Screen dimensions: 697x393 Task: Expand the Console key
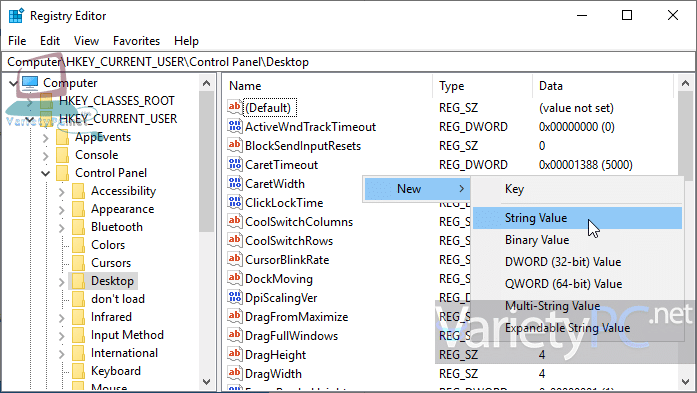click(x=45, y=156)
